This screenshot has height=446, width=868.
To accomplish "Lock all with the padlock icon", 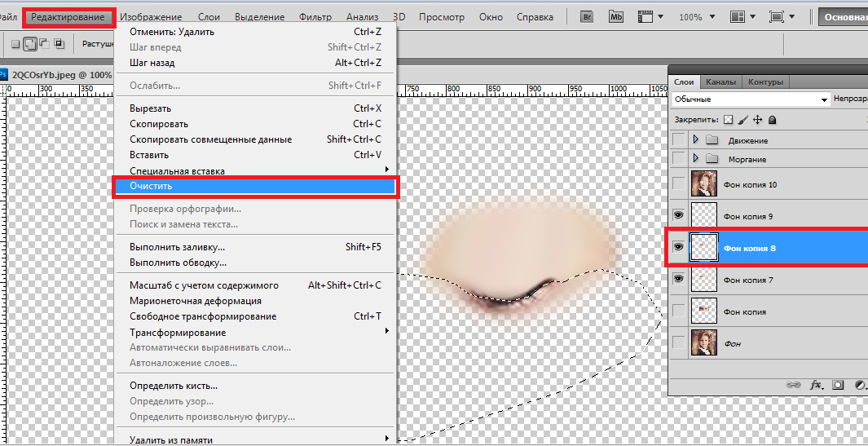I will point(773,119).
